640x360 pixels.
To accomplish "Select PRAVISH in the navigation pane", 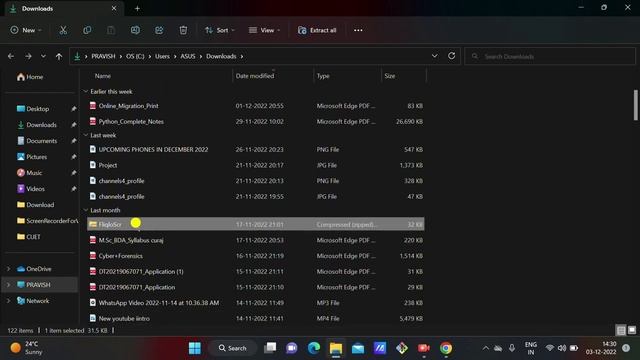I will pos(40,284).
